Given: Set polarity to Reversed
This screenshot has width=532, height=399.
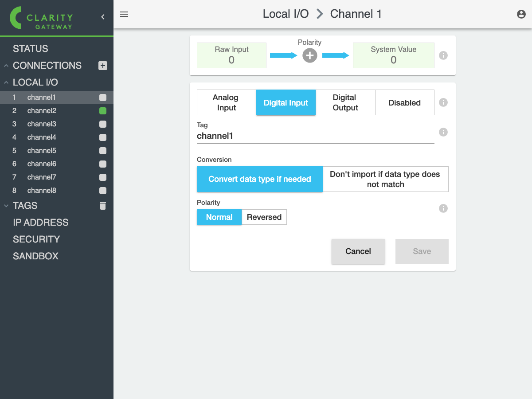Looking at the screenshot, I should tap(264, 217).
